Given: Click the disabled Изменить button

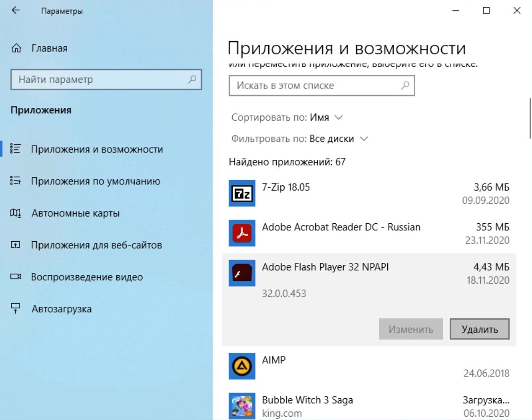Looking at the screenshot, I should (x=411, y=329).
